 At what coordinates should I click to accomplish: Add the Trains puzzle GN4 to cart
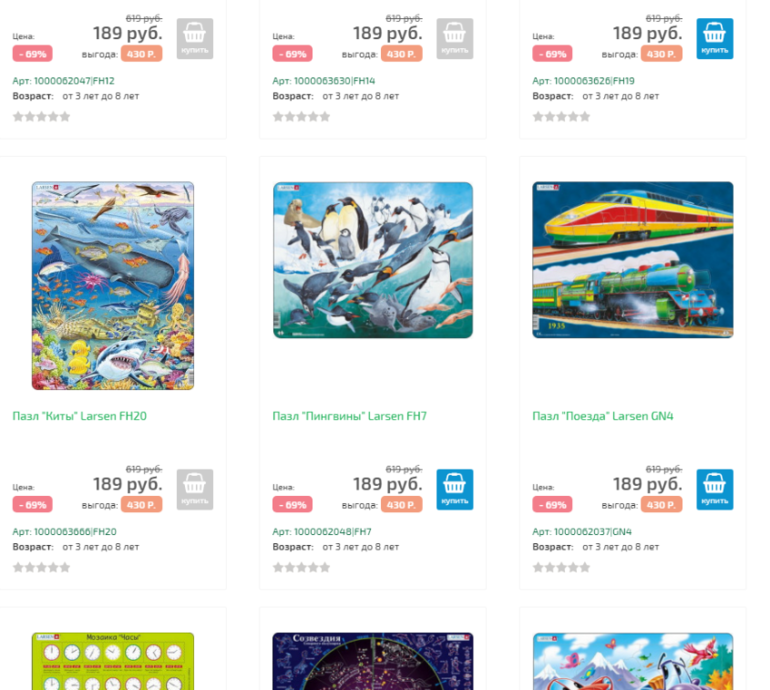click(715, 489)
